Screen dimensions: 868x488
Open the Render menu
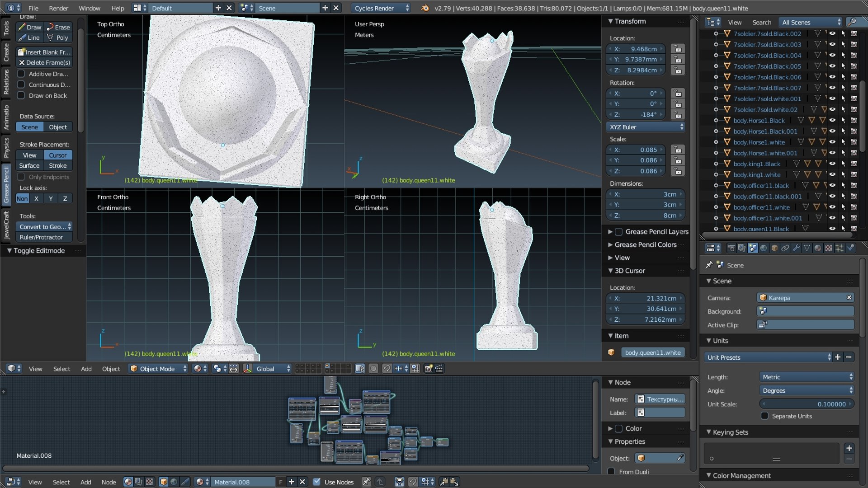point(58,8)
